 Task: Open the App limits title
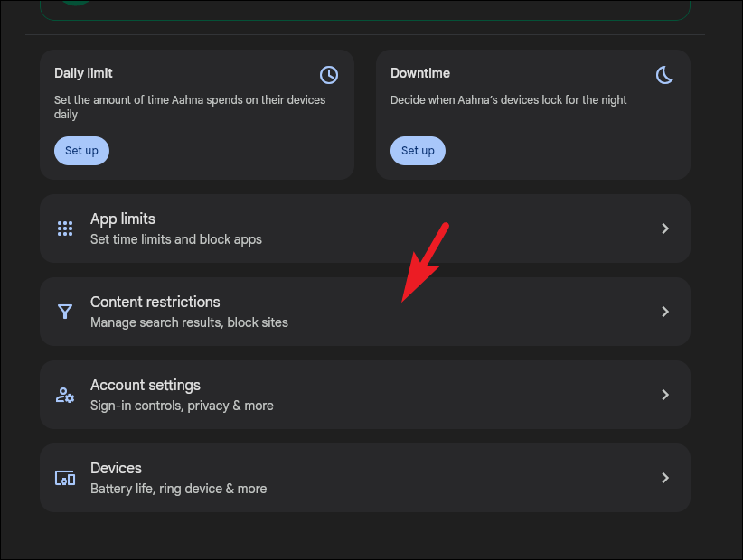pyautogui.click(x=123, y=219)
